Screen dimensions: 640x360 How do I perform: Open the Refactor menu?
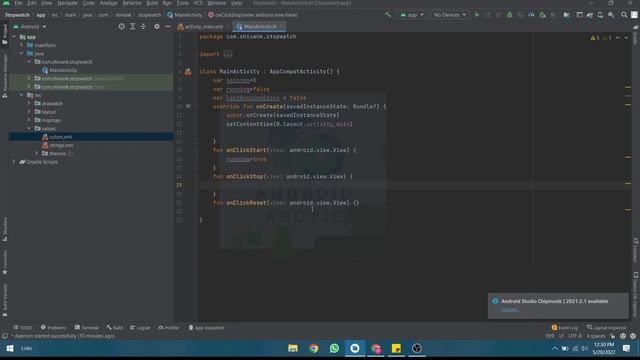(132, 3)
